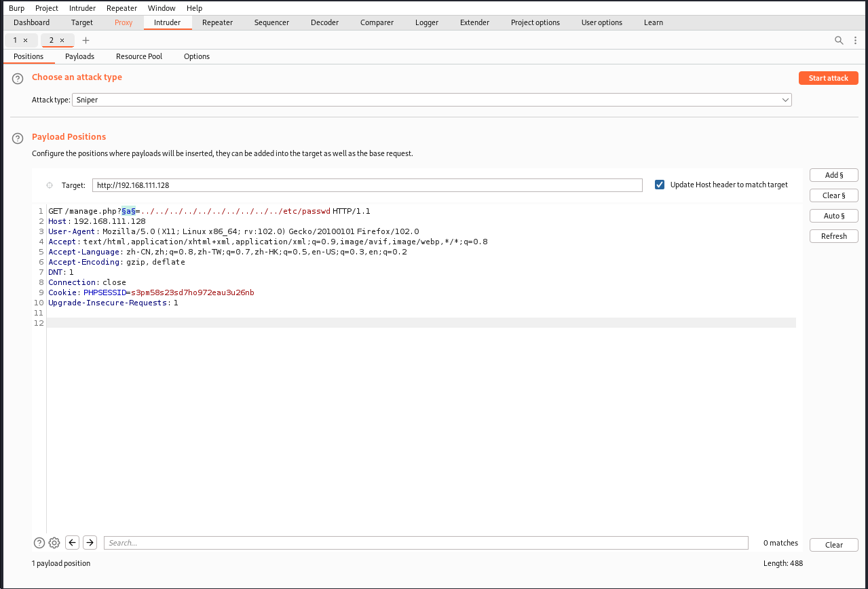Toggle Update Host header to match target

pos(660,185)
